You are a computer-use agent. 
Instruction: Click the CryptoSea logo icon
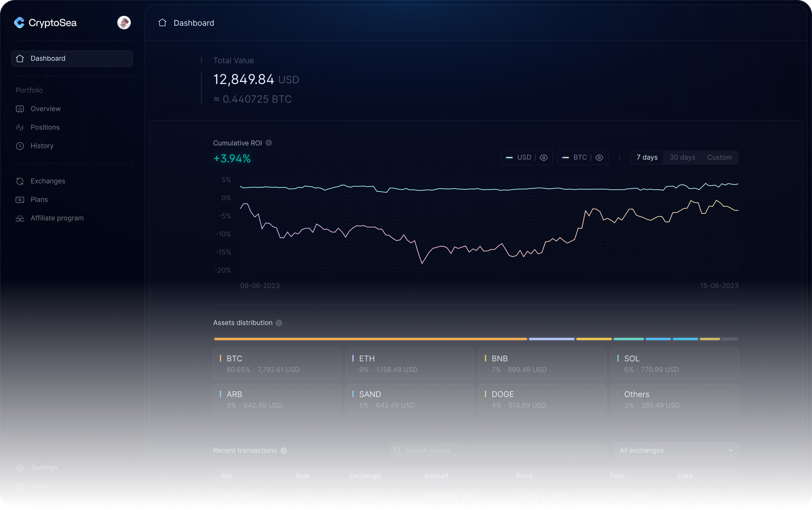pos(19,23)
